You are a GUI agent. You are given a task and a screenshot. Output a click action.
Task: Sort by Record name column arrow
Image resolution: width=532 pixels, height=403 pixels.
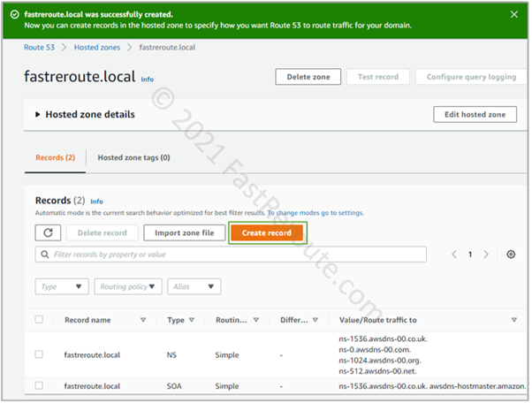pyautogui.click(x=143, y=320)
